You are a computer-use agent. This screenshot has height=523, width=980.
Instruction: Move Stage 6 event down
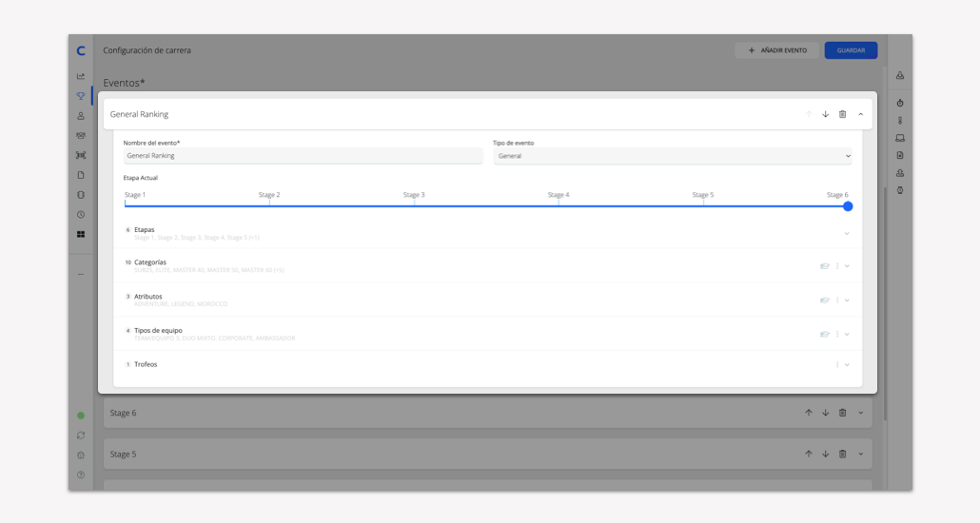pyautogui.click(x=826, y=413)
